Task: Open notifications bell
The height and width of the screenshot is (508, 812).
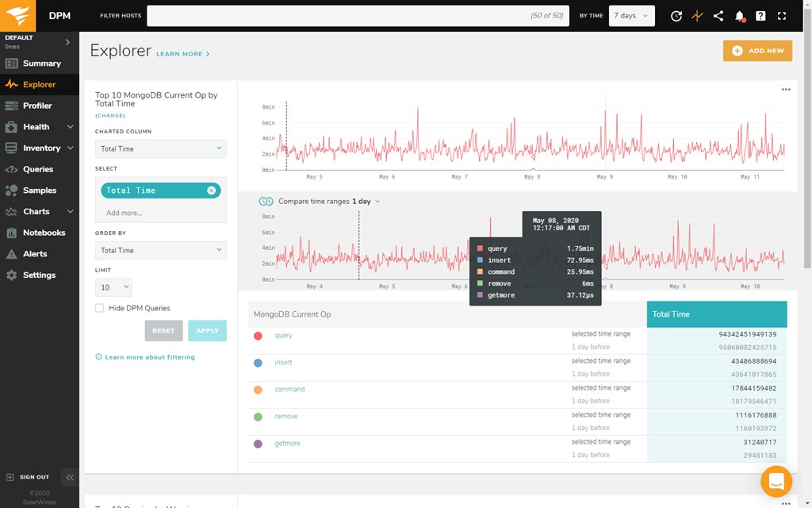Action: click(739, 15)
